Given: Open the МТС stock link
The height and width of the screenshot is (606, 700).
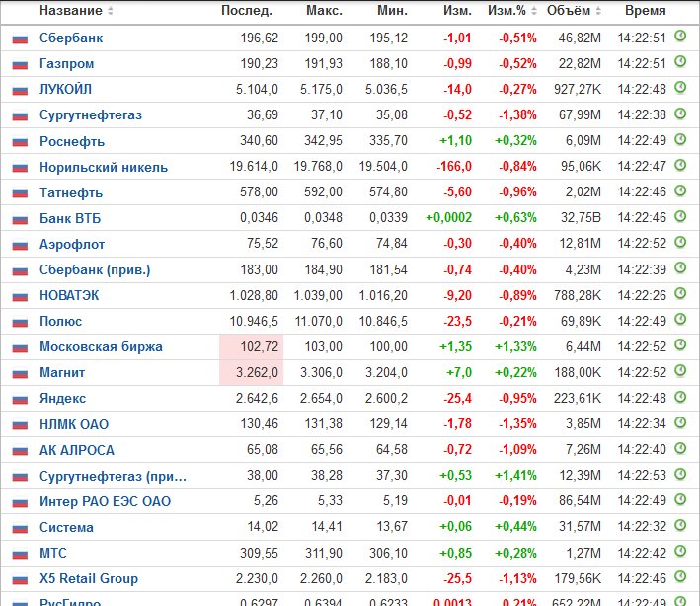Looking at the screenshot, I should click(53, 553).
